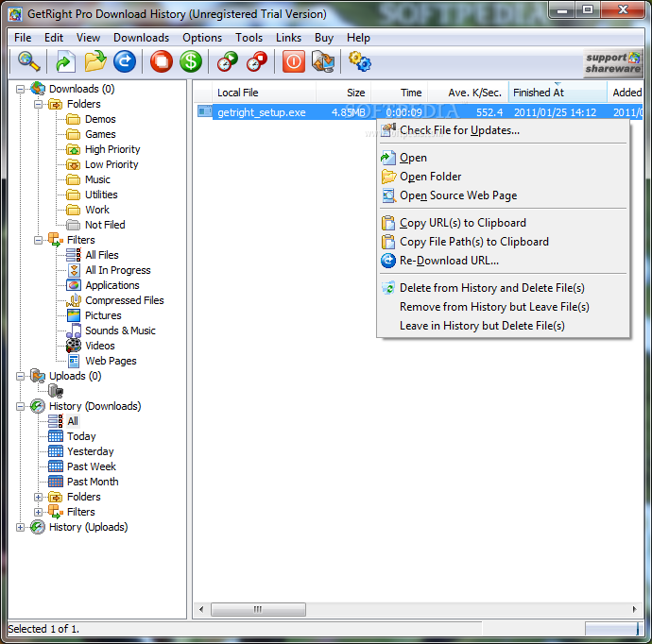
Task: Choose Re-Download URL in context menu
Action: pos(503,261)
